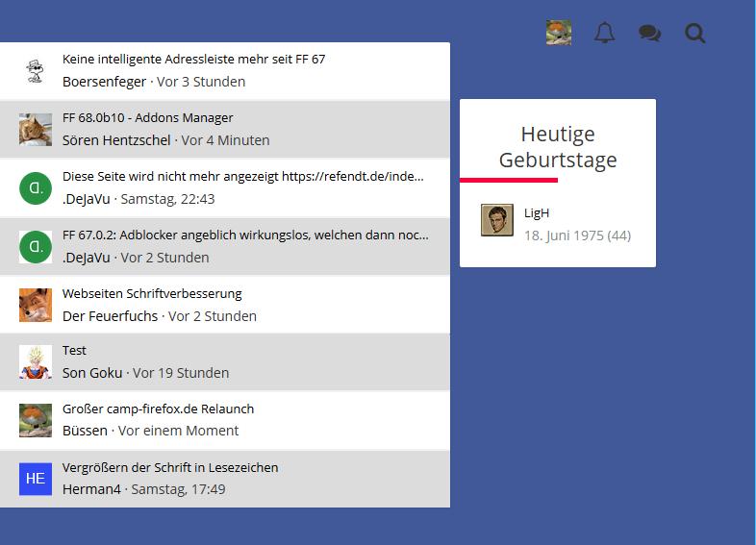The height and width of the screenshot is (545, 756).
Task: Open 'Webseiten Schriftverbesserung' thread
Action: pos(152,294)
